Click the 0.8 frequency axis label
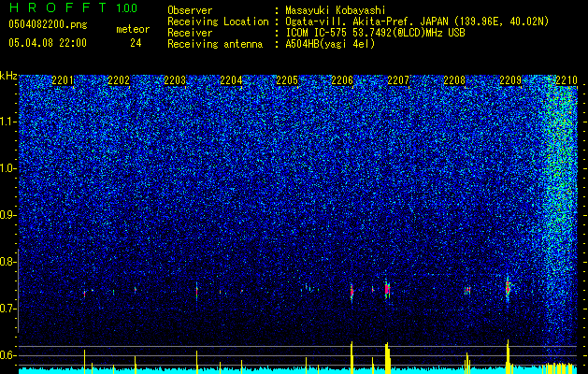The height and width of the screenshot is (374, 588). (x=8, y=262)
